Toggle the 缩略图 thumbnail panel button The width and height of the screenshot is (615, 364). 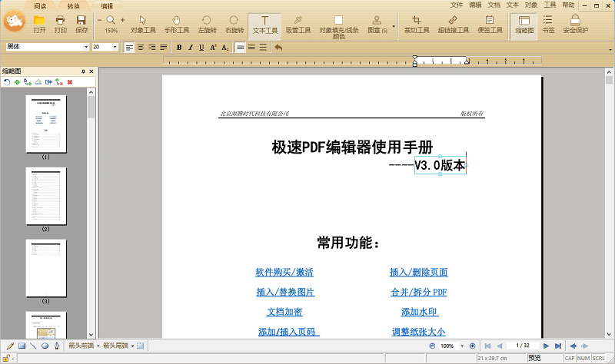524,24
